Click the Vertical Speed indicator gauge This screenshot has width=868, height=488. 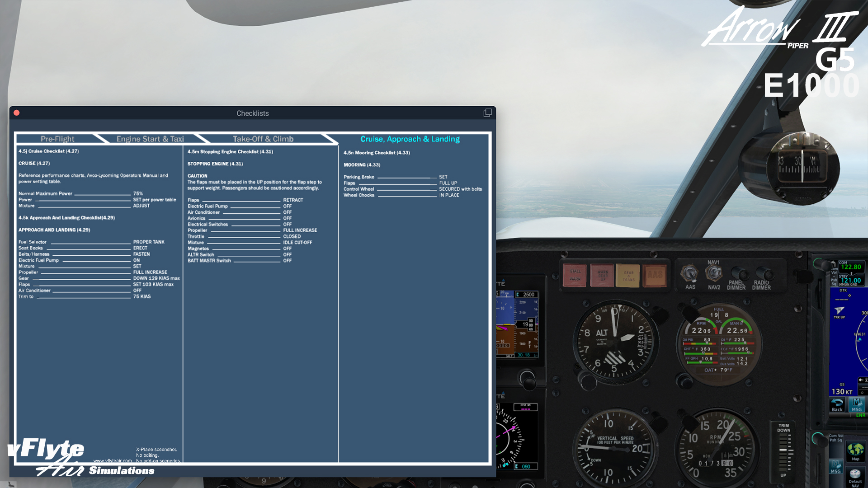tap(615, 448)
